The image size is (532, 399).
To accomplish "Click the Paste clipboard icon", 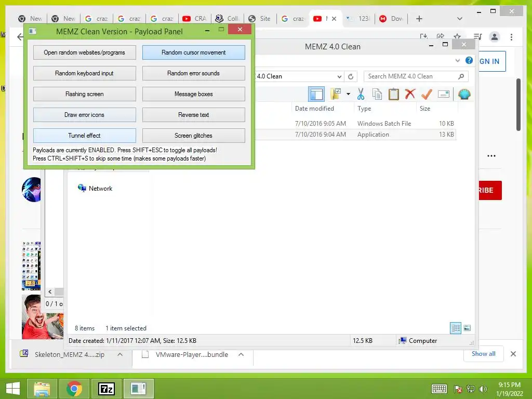I will pos(394,94).
